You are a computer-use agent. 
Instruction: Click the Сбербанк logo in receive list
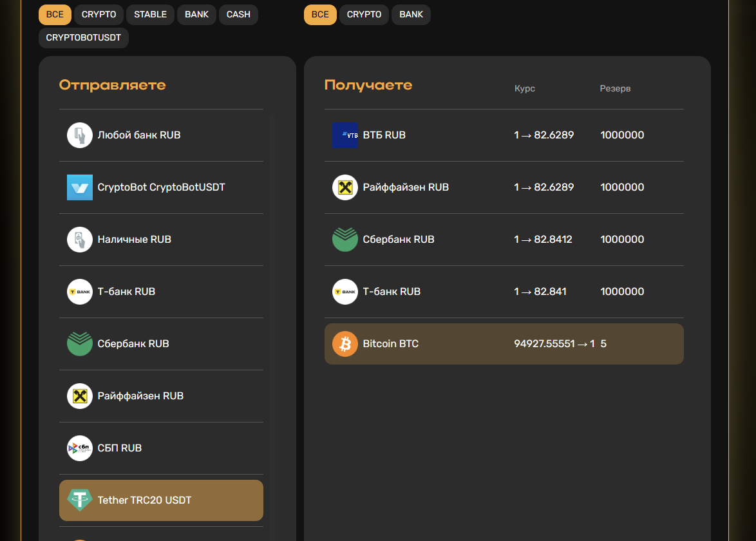[x=345, y=239]
